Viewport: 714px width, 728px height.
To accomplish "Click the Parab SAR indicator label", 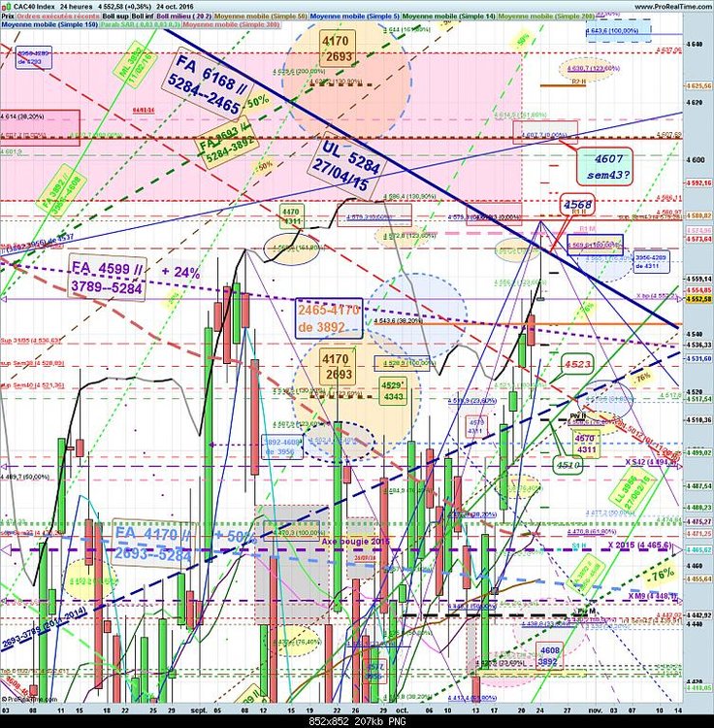I will (x=141, y=24).
